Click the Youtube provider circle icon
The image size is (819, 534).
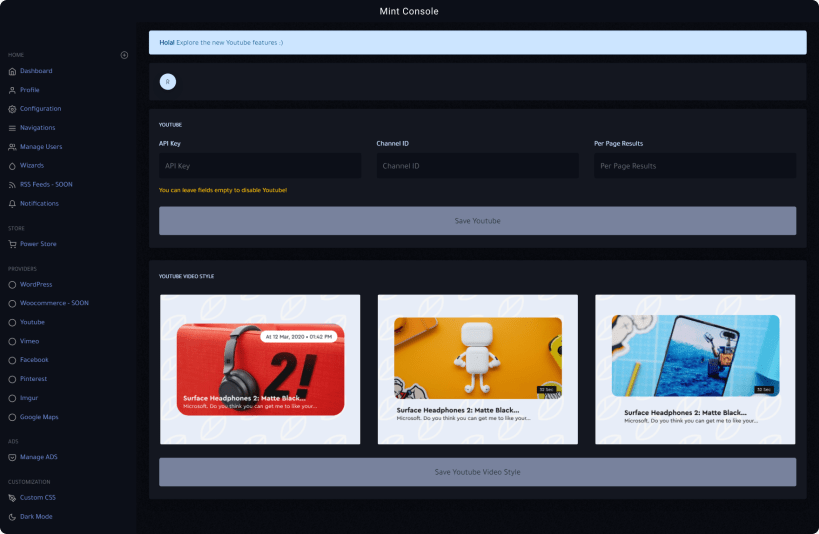coord(12,322)
